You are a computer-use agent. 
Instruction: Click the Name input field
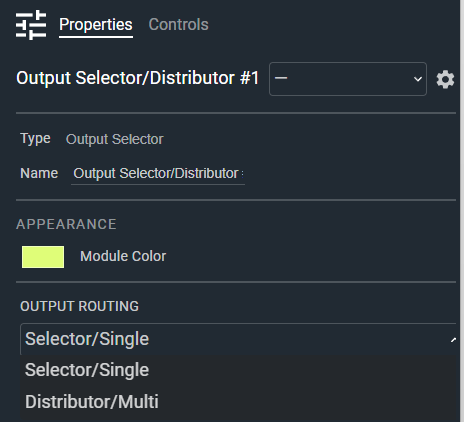click(x=158, y=174)
